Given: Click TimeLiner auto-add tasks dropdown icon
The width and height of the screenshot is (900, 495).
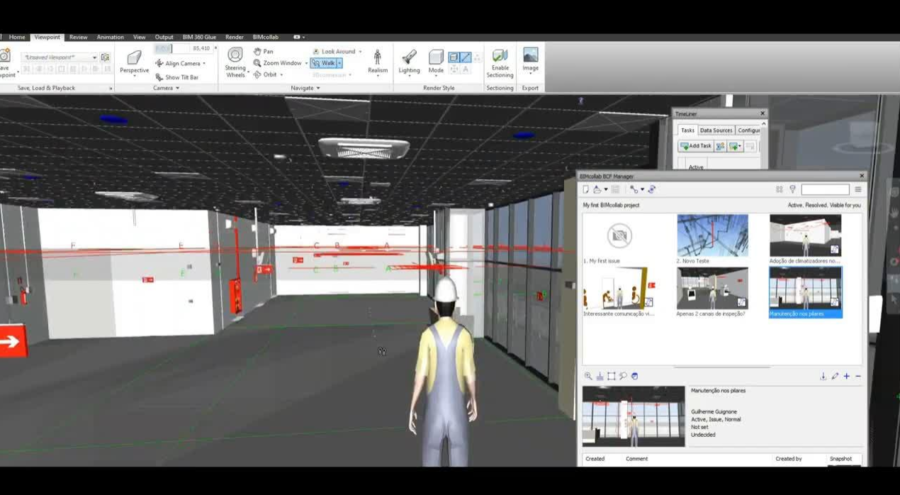Looking at the screenshot, I should click(x=735, y=146).
